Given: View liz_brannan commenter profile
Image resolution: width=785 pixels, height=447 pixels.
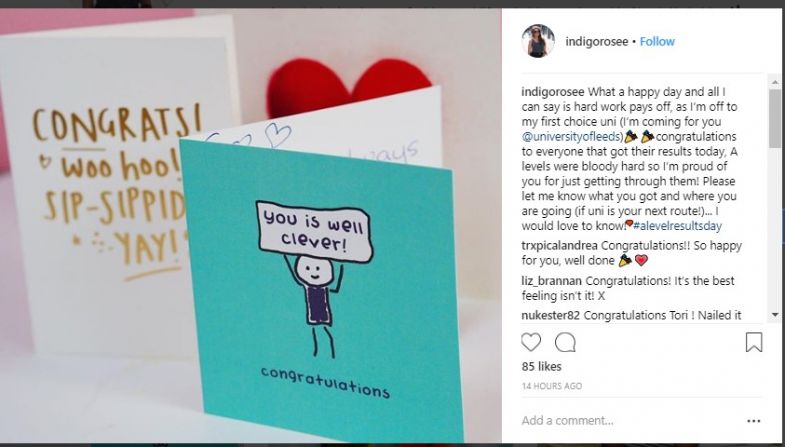Looking at the screenshot, I should pyautogui.click(x=552, y=281).
